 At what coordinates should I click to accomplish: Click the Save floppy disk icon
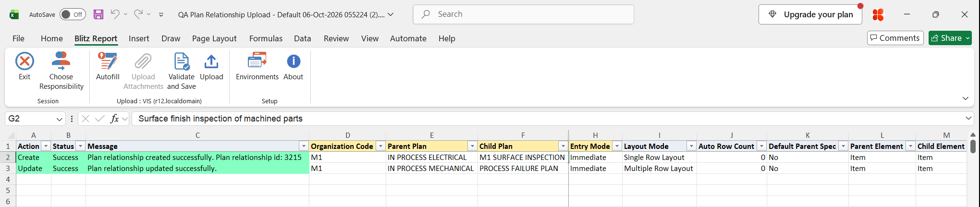(x=98, y=14)
